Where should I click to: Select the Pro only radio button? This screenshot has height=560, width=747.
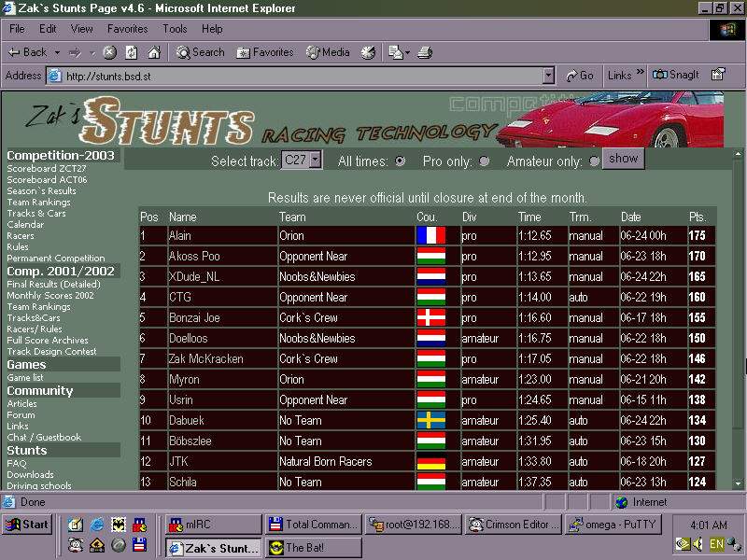coord(484,161)
